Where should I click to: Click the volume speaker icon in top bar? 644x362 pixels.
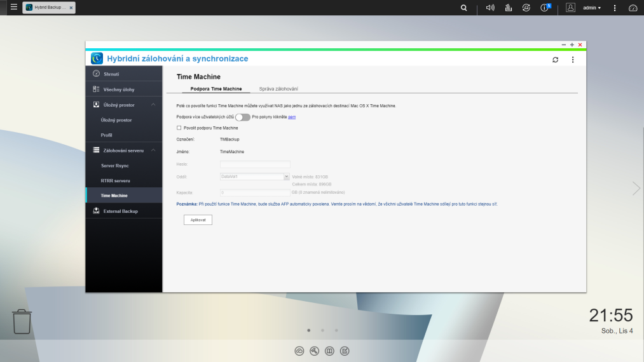coord(490,8)
